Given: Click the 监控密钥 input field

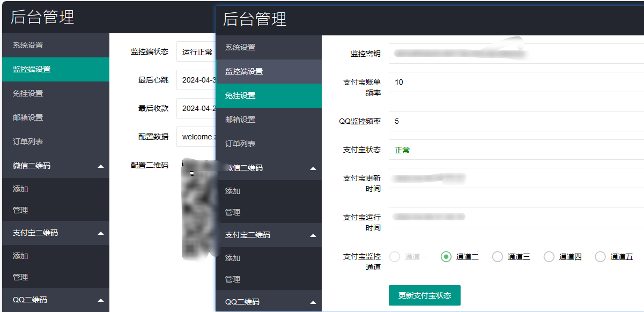Looking at the screenshot, I should tap(516, 54).
